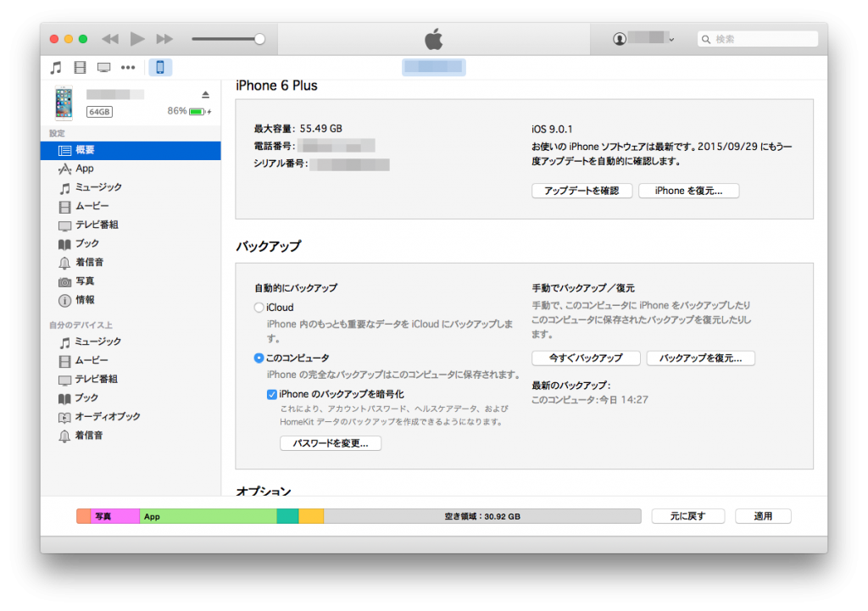
Task: Disable iPhone のバックアップを暗号化 checkbox
Action: [x=273, y=394]
